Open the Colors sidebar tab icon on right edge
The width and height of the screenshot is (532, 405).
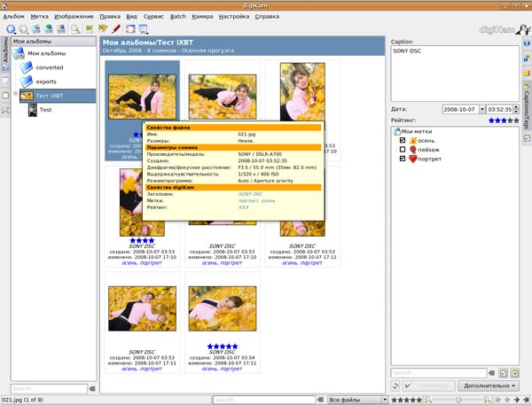pyautogui.click(x=527, y=73)
